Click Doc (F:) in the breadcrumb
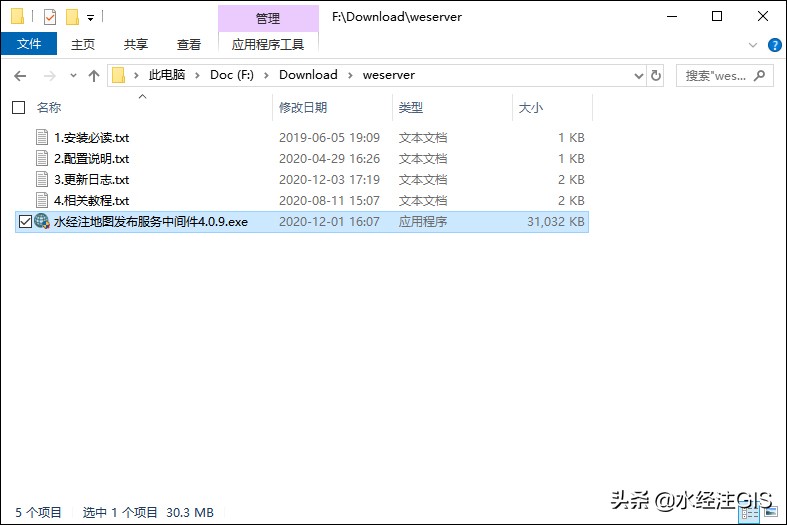Image resolution: width=787 pixels, height=525 pixels. [232, 75]
